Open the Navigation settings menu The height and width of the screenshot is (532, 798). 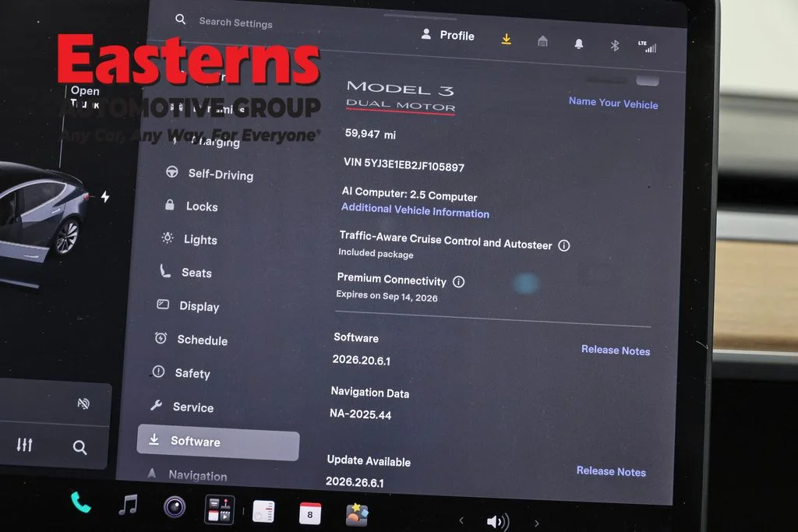(186, 475)
